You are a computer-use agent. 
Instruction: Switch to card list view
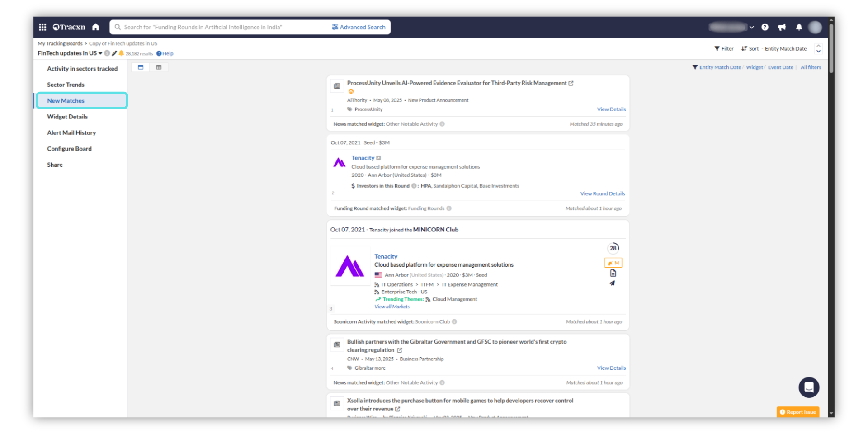tap(141, 67)
